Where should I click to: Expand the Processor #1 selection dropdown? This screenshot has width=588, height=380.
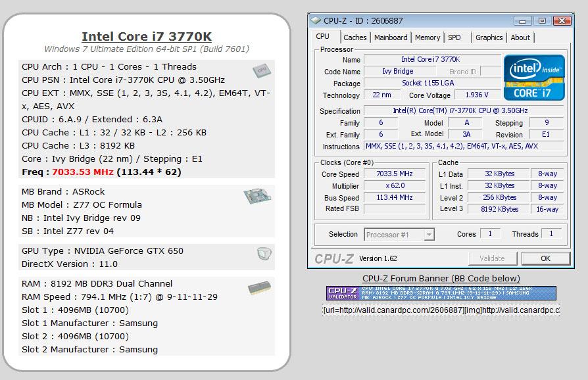coord(429,235)
